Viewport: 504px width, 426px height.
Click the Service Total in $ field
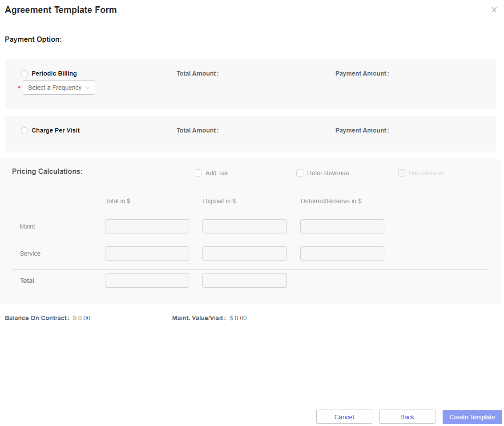(x=147, y=253)
